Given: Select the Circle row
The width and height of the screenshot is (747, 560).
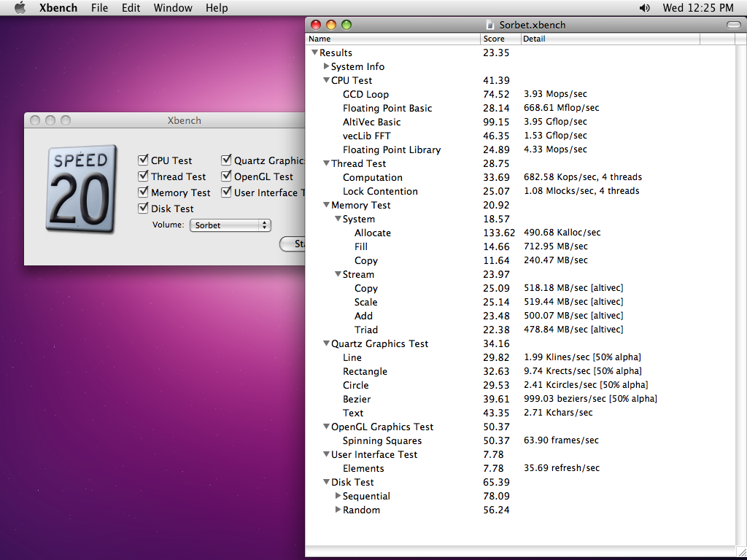Looking at the screenshot, I should tap(520, 385).
